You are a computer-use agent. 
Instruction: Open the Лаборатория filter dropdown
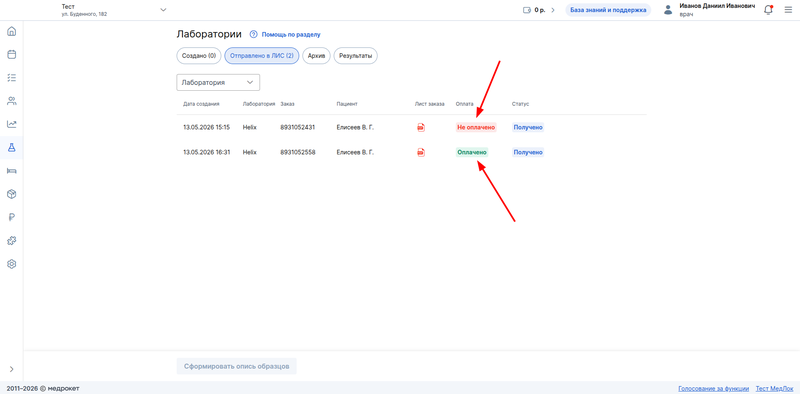coord(218,82)
